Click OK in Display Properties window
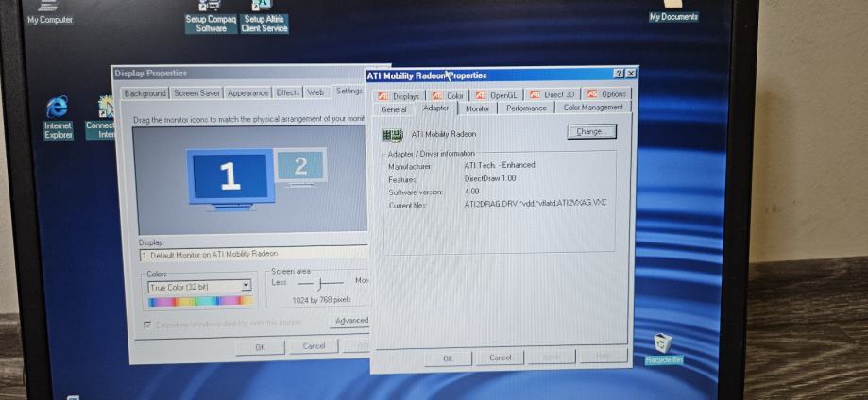868x400 pixels. (260, 347)
